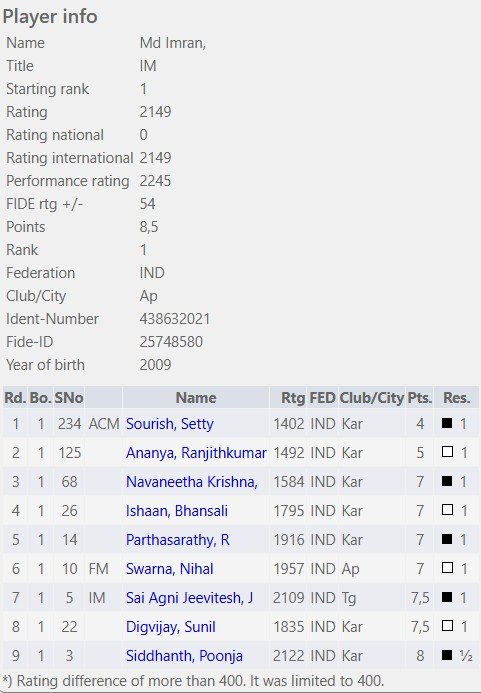Click the Name column header
This screenshot has width=481, height=693.
[x=196, y=398]
